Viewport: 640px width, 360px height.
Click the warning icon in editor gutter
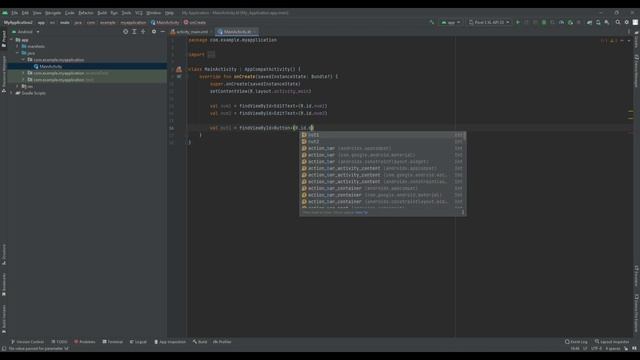pos(179,69)
